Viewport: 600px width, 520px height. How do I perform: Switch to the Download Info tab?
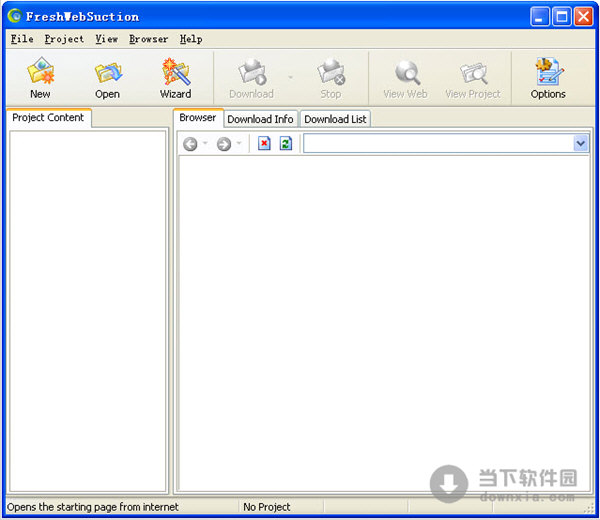pyautogui.click(x=260, y=119)
